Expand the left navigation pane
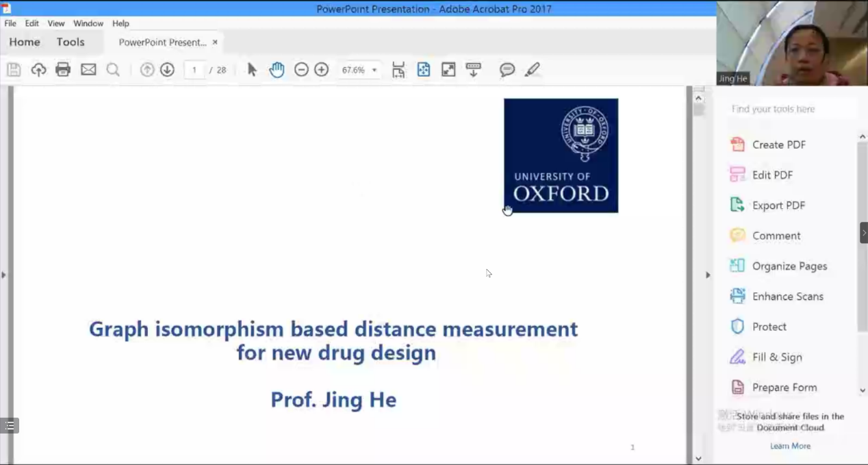The height and width of the screenshot is (465, 868). tap(3, 275)
